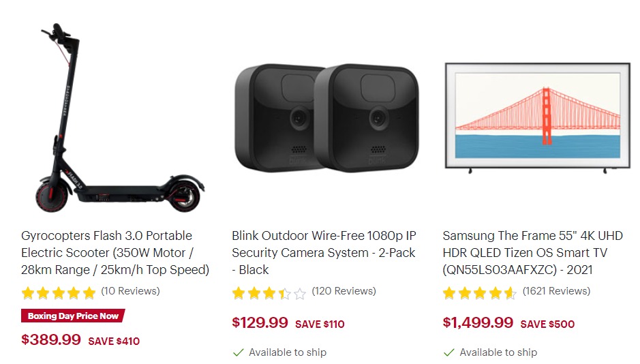
Task: Open Gyrocopters Flash 3.0 Portable Electric Scooter title
Action: point(115,253)
